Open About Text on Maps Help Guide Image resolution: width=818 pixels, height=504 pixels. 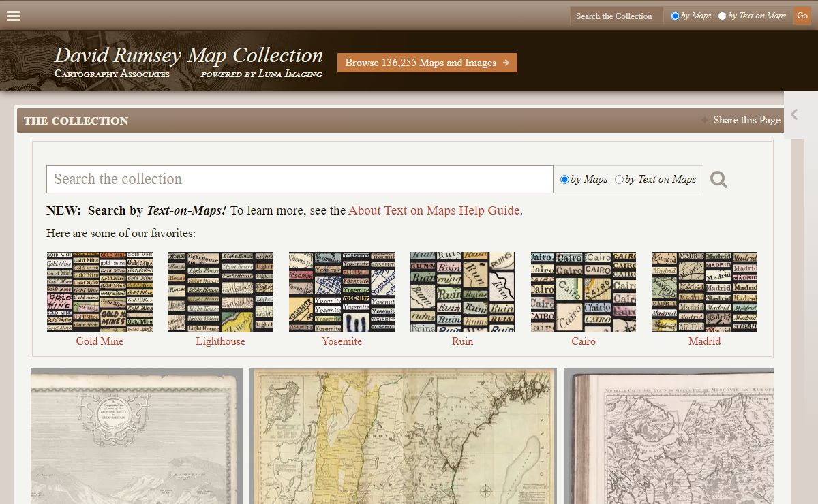434,210
